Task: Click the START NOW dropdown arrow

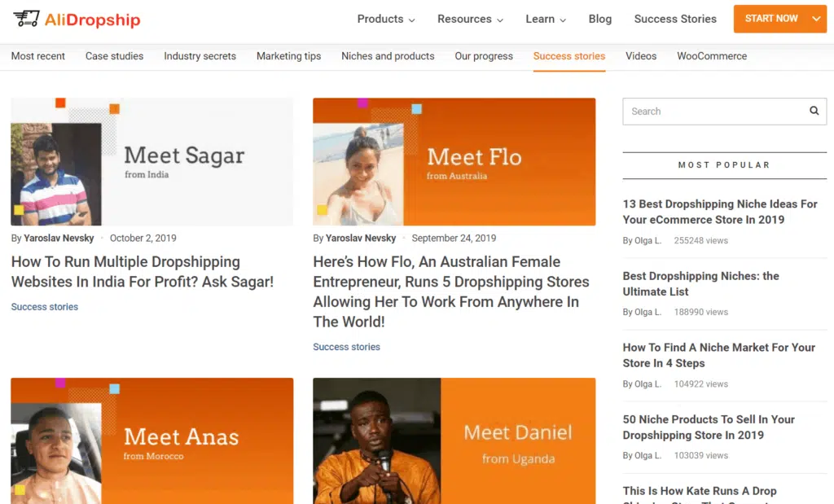Action: tap(816, 19)
